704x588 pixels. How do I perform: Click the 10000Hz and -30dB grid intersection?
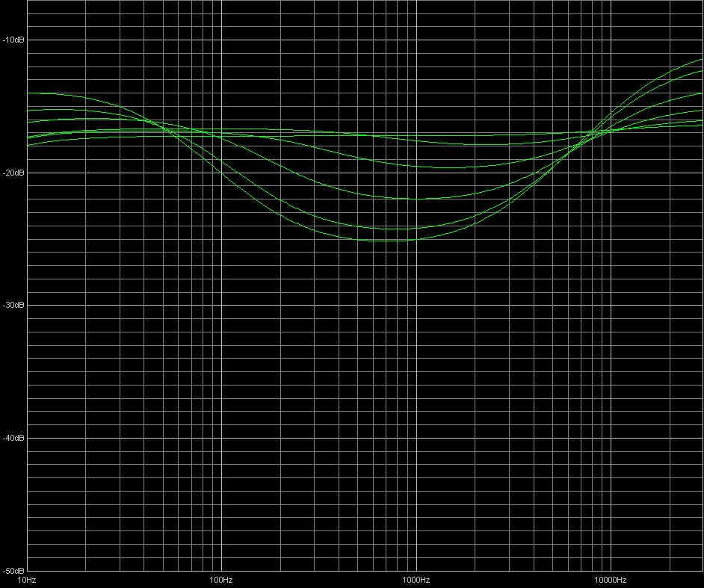(x=611, y=305)
